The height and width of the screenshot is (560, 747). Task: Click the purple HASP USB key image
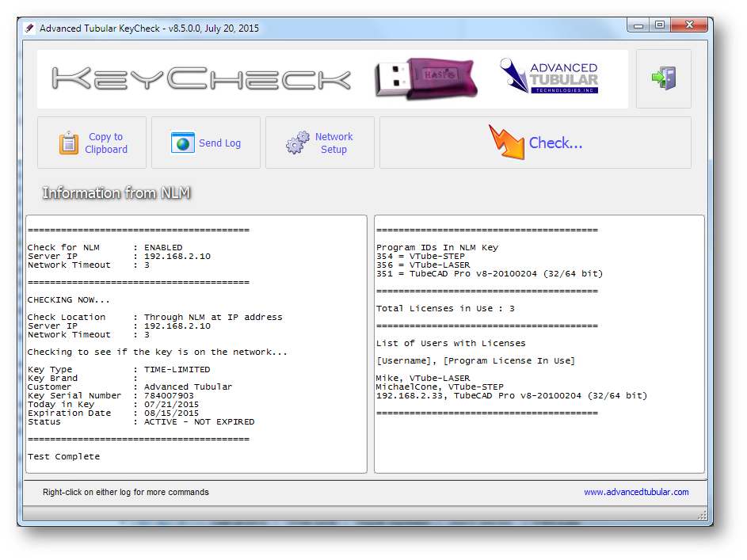pyautogui.click(x=426, y=78)
